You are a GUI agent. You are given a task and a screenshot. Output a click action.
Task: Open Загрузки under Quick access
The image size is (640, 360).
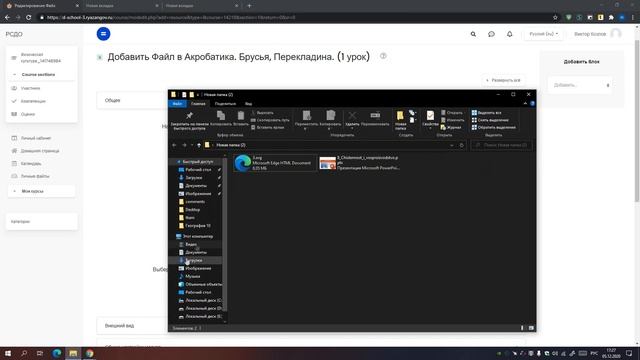193,178
